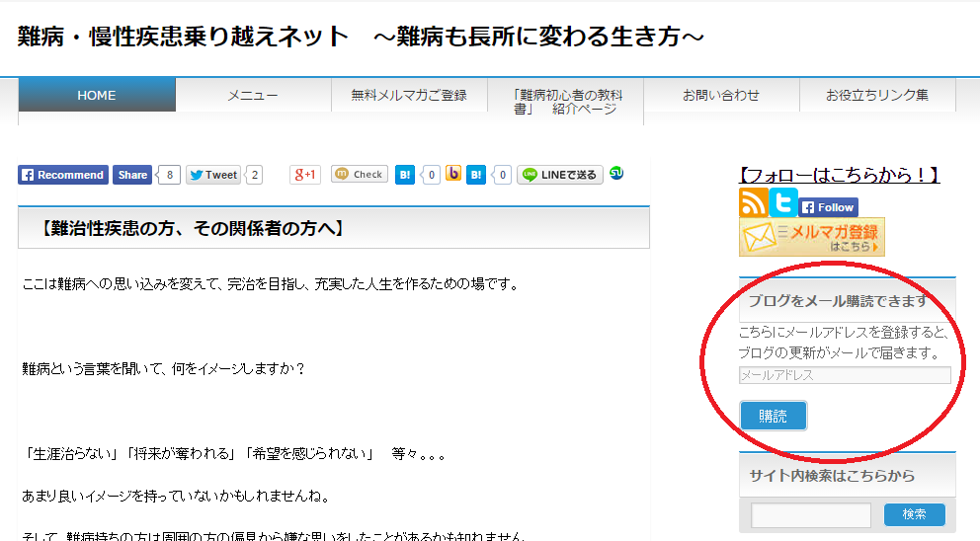Click the mixi Check button
The height and width of the screenshot is (541, 980).
(x=359, y=175)
